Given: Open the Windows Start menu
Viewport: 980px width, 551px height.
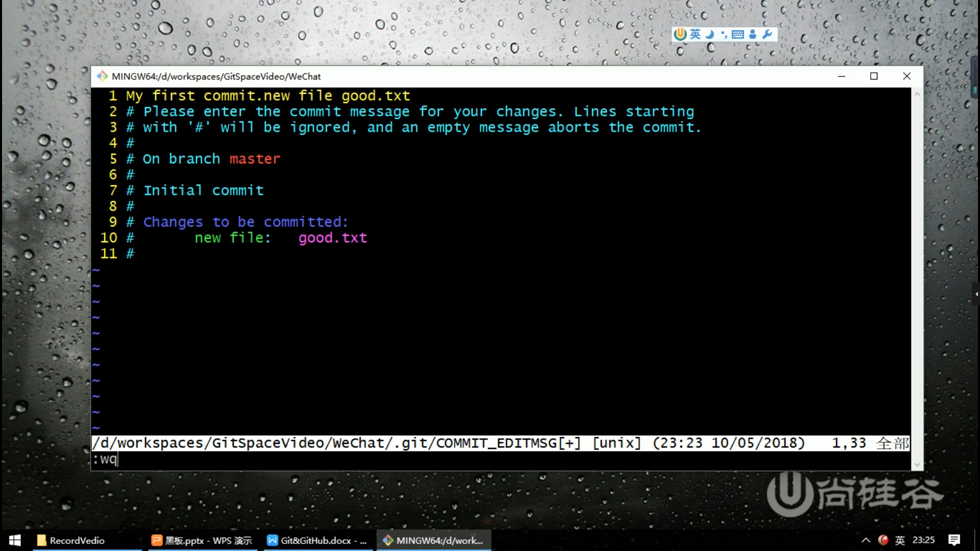Looking at the screenshot, I should 15,540.
